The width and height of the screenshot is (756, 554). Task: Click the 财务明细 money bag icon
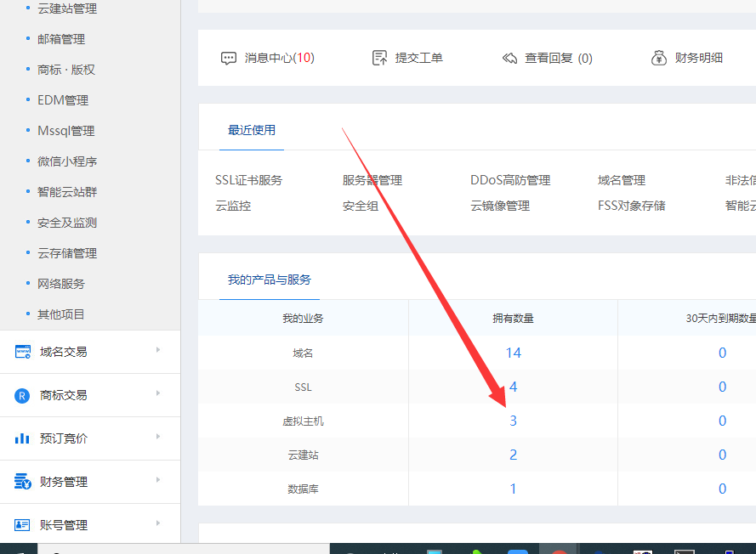[x=659, y=58]
